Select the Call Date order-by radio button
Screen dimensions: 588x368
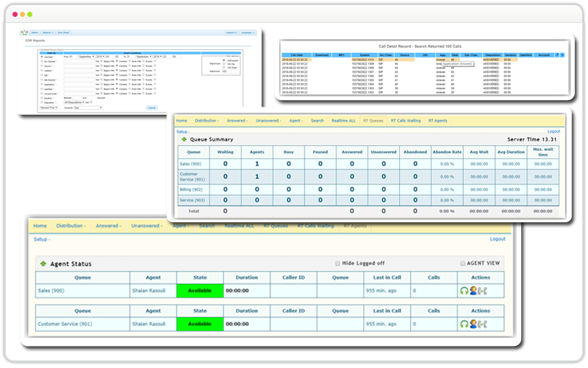40,56
